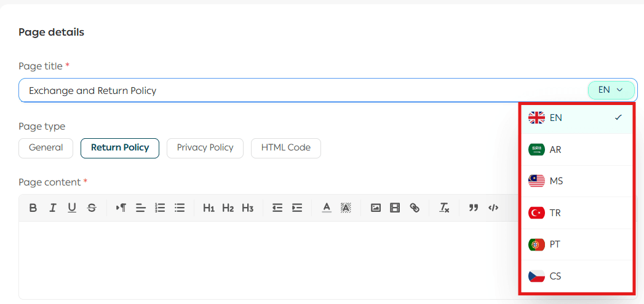Insert a code block
Image resolution: width=644 pixels, height=304 pixels.
493,208
